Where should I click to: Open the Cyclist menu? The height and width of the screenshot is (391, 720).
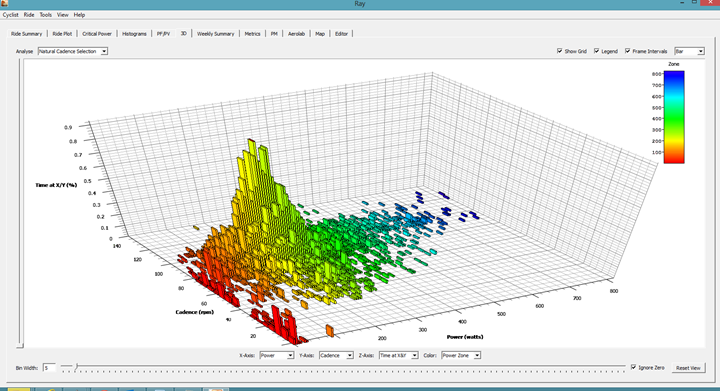pyautogui.click(x=11, y=15)
